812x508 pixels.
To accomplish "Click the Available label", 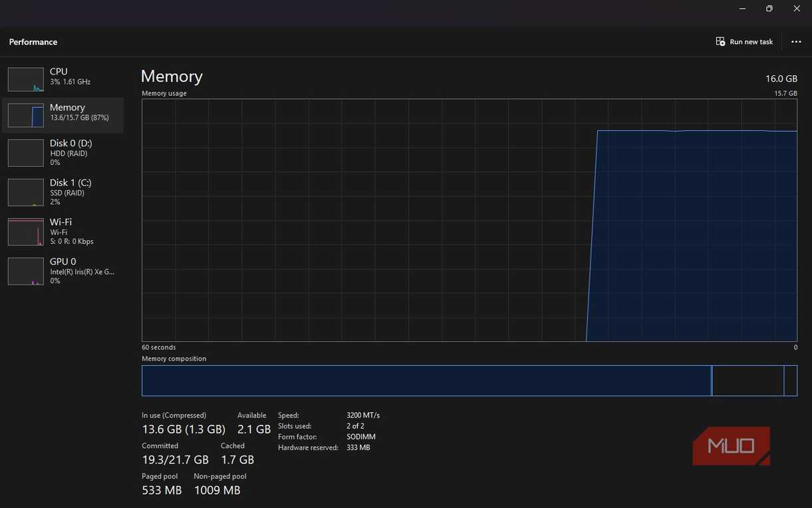I will pyautogui.click(x=251, y=415).
